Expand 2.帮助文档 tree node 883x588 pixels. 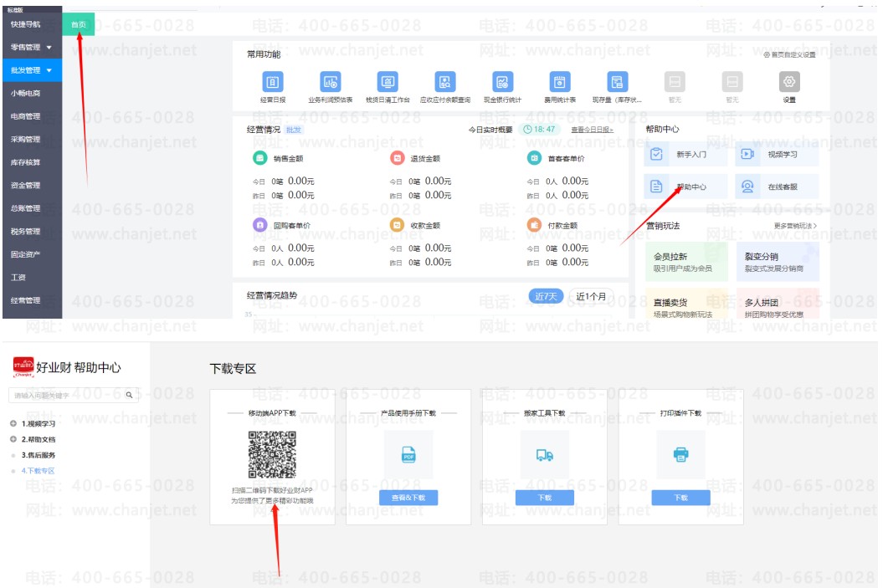click(x=13, y=439)
